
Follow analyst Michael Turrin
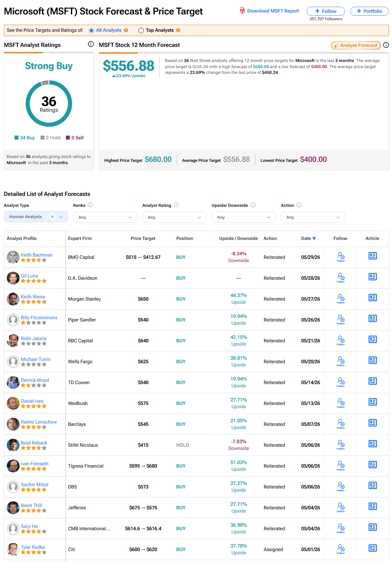click(341, 361)
